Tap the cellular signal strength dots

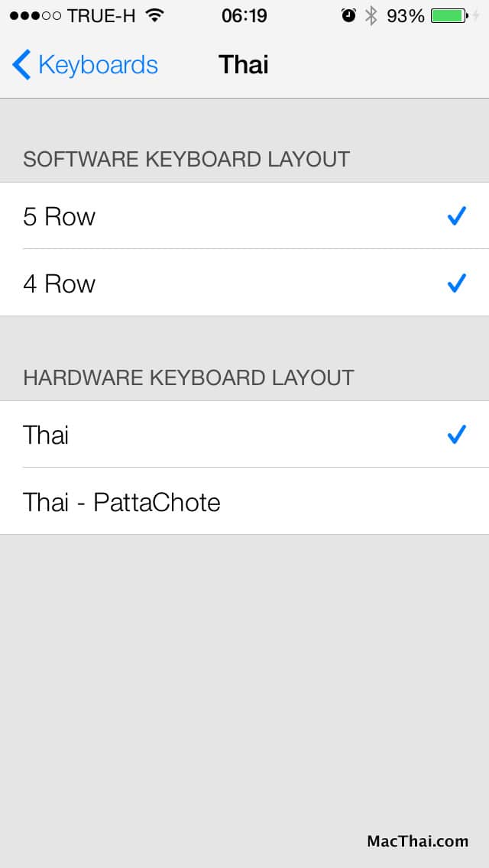35,16
